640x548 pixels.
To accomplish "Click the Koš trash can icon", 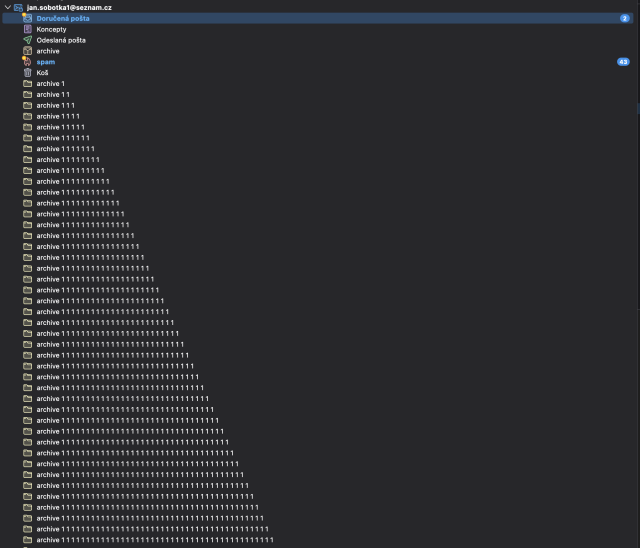I will pos(28,73).
